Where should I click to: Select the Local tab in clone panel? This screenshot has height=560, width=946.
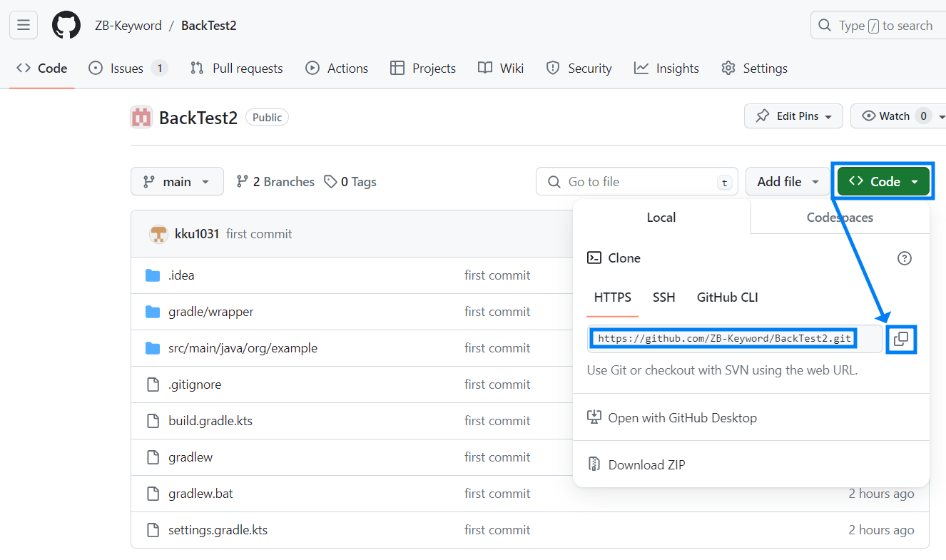[x=661, y=218]
